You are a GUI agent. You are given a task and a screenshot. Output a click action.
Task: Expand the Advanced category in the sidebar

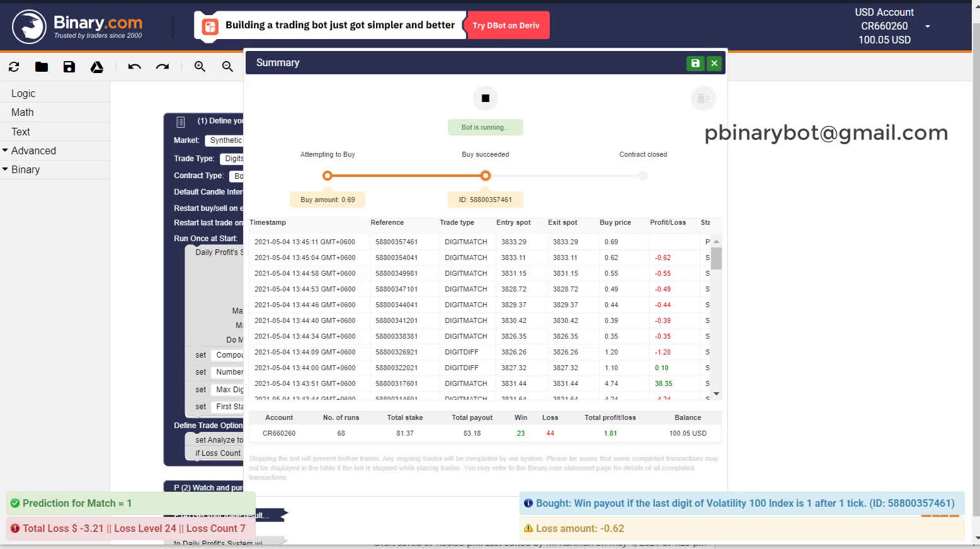click(x=33, y=150)
